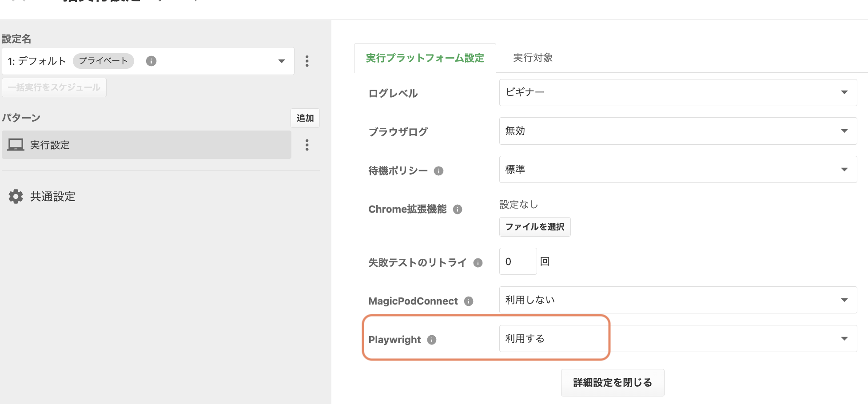Click the 設定名 heading
868x404 pixels.
16,39
